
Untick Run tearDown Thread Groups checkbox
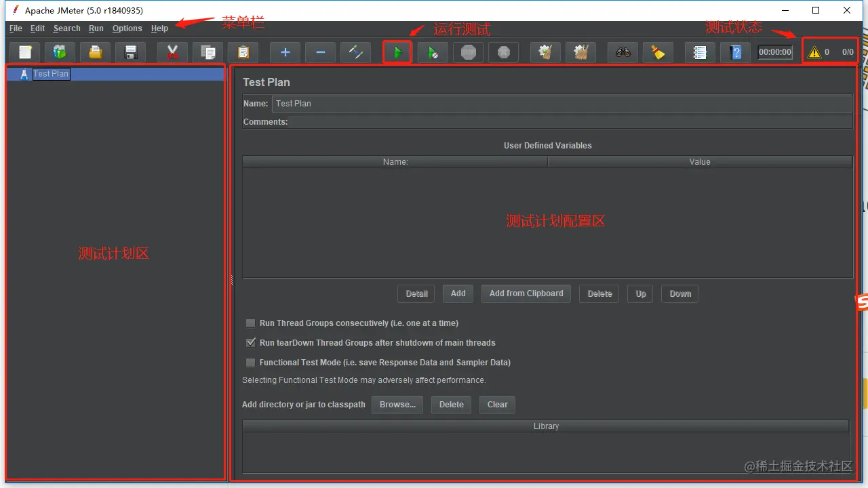[x=251, y=343]
